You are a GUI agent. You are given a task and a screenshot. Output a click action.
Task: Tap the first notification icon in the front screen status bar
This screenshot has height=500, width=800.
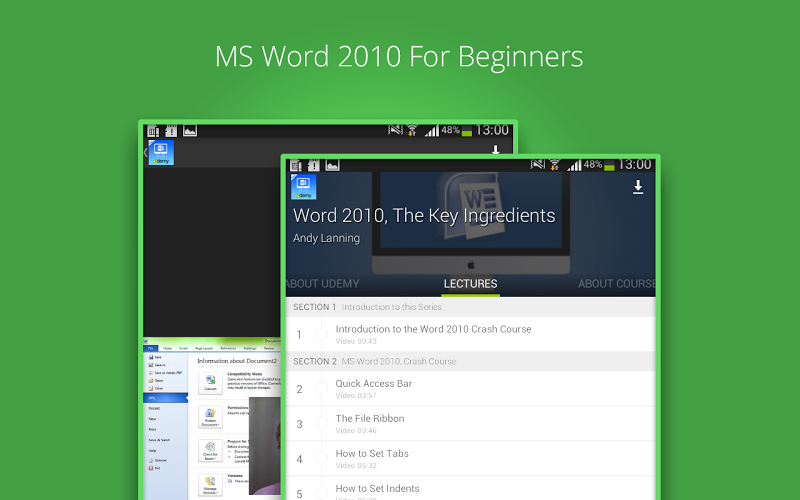[x=296, y=165]
